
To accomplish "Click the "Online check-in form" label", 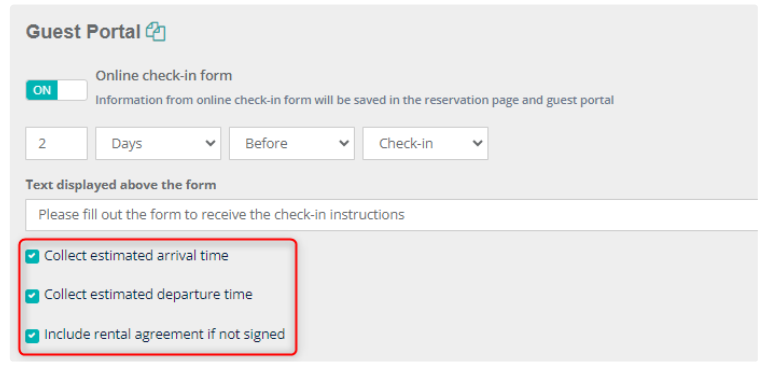I will (164, 76).
